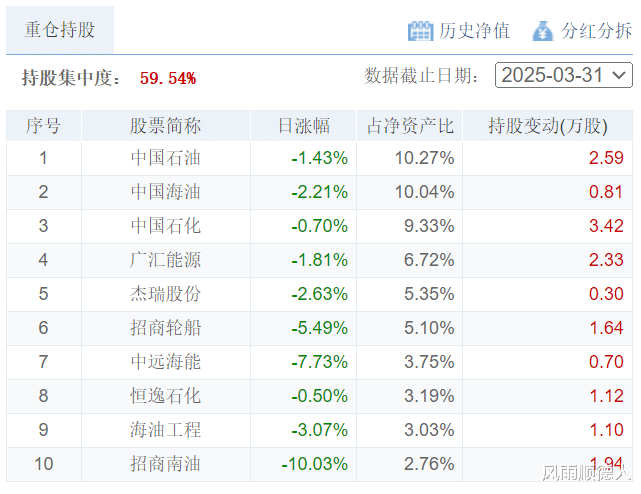Click the -0.70% daily change value

point(319,226)
